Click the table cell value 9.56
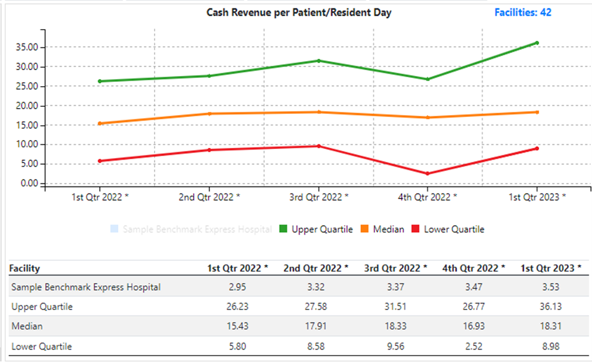Image resolution: width=592 pixels, height=364 pixels. pyautogui.click(x=396, y=346)
